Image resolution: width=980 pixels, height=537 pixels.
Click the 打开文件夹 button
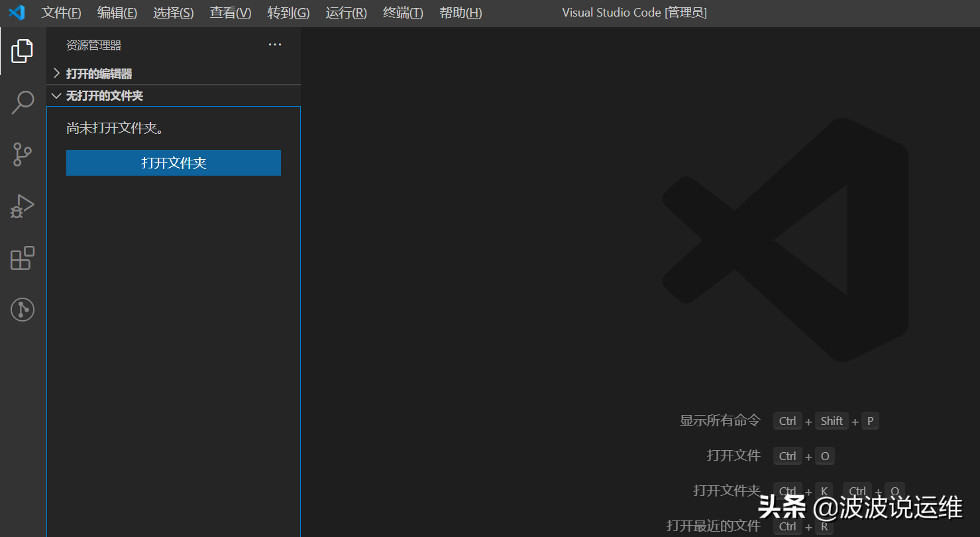click(173, 162)
